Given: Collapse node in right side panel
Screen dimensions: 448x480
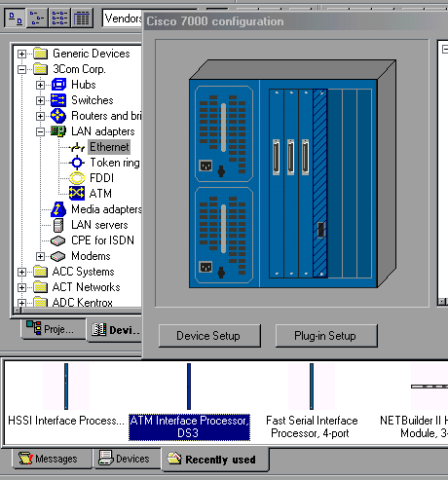Looking at the screenshot, I should pyautogui.click(x=445, y=50).
